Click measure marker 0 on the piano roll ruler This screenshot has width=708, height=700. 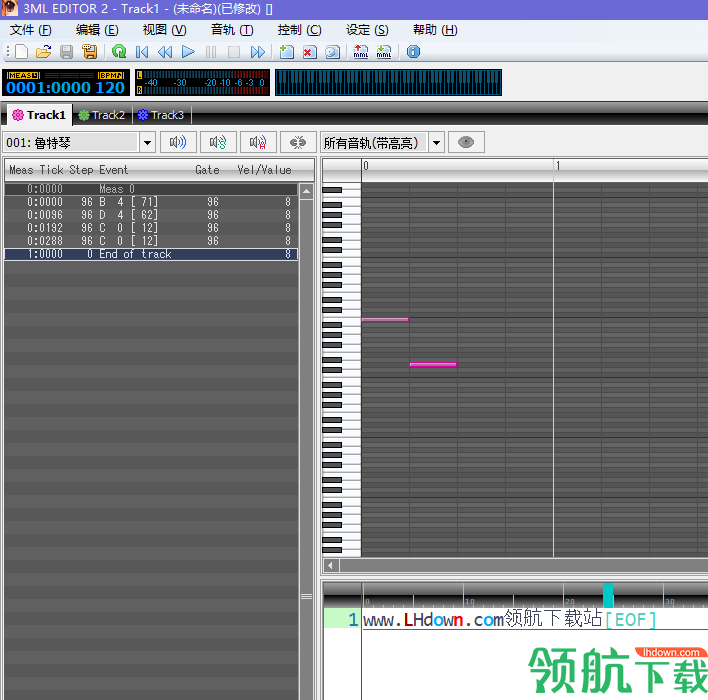tap(366, 166)
